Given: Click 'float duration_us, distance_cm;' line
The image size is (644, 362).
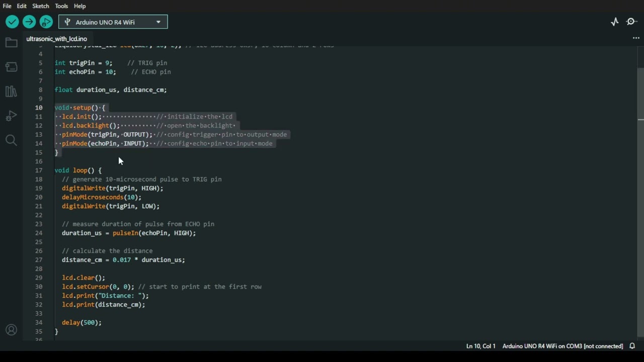Looking at the screenshot, I should click(x=111, y=90).
